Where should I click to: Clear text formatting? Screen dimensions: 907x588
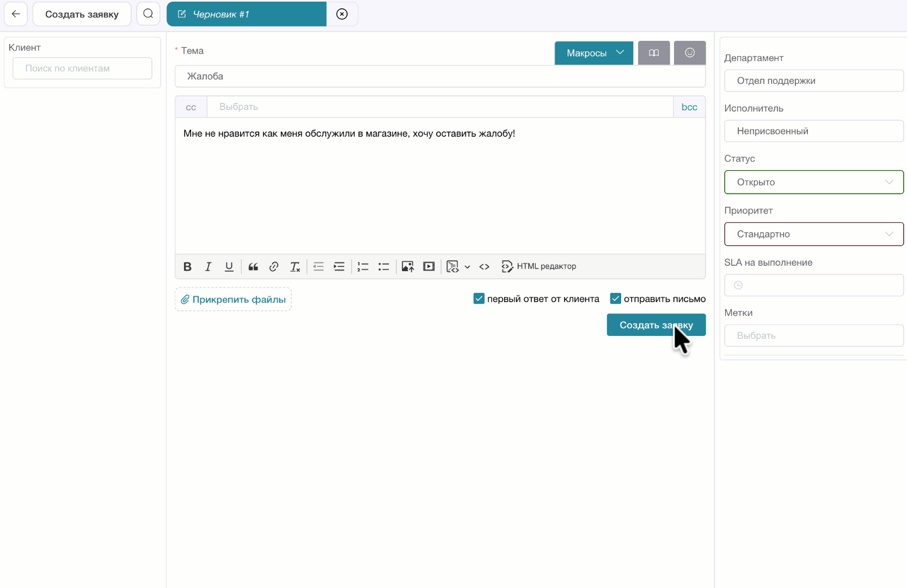click(295, 267)
